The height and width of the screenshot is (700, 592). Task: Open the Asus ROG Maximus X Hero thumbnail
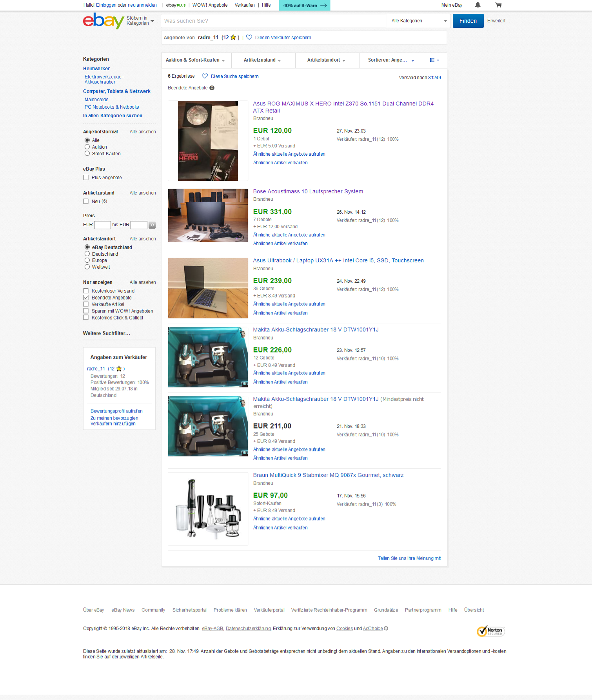[208, 141]
